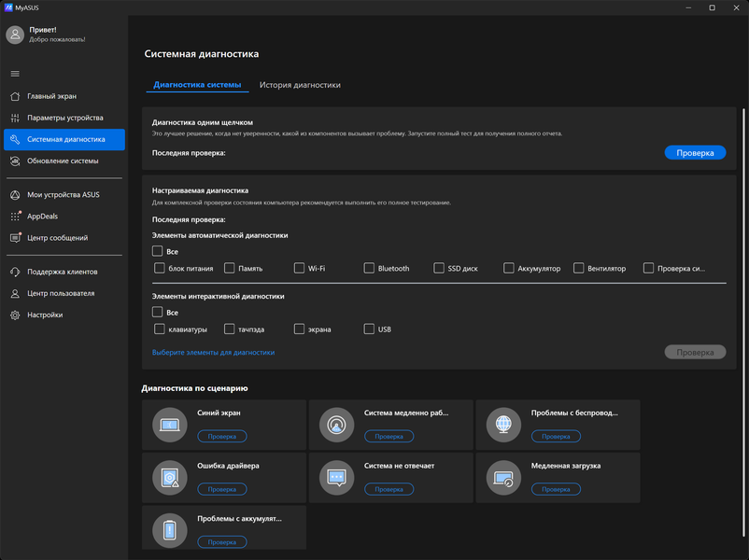The width and height of the screenshot is (749, 560).
Task: Enable the Wi-Fi diagnostic checkbox
Action: coord(299,268)
